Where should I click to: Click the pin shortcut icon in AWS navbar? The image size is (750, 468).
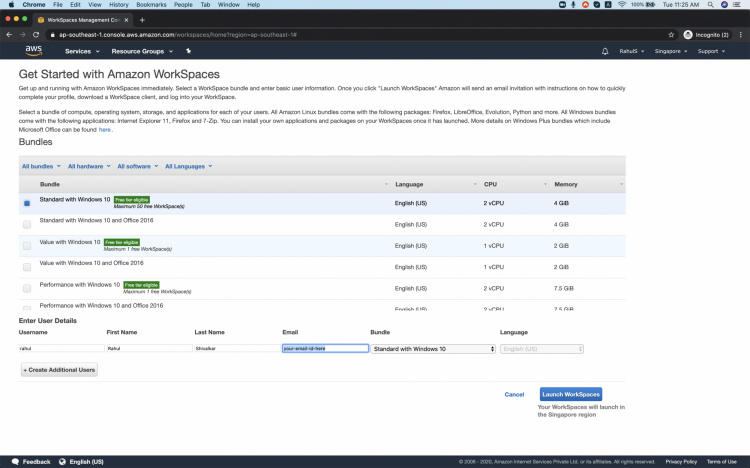(188, 51)
